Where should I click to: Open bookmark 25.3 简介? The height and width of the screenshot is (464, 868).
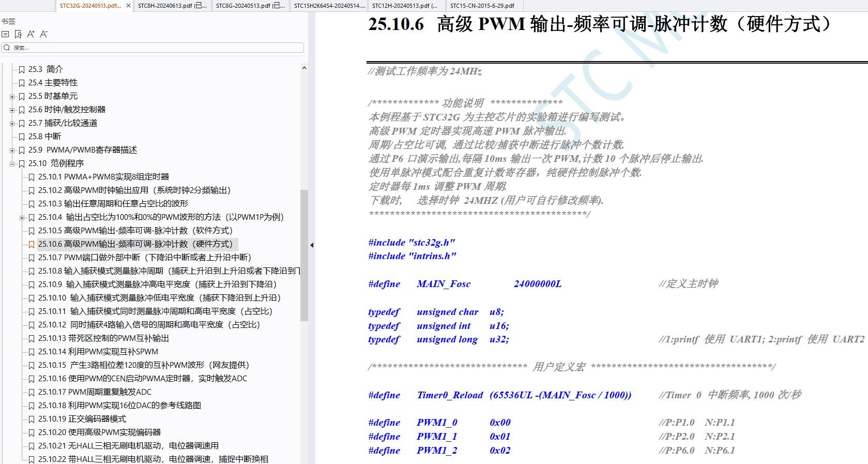point(45,69)
